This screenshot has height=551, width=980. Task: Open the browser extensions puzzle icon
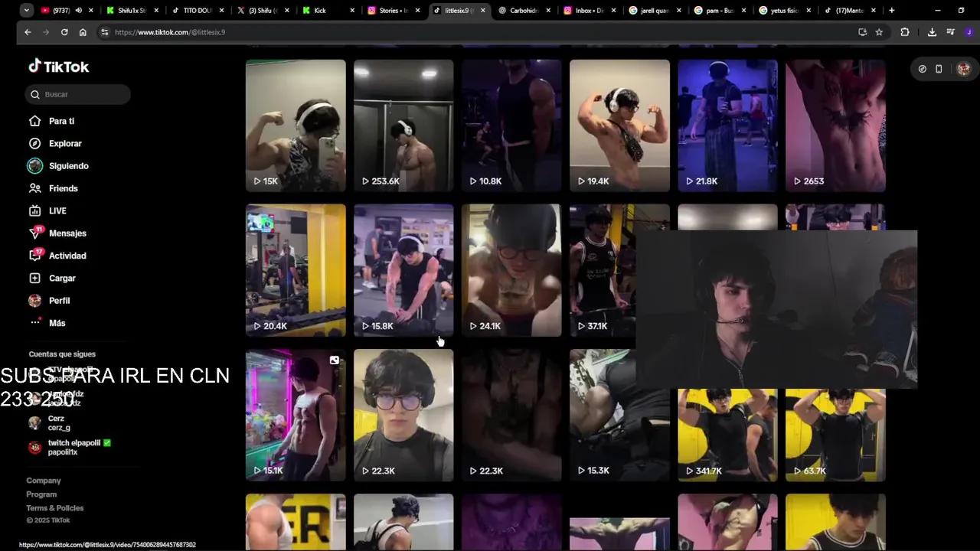point(905,32)
